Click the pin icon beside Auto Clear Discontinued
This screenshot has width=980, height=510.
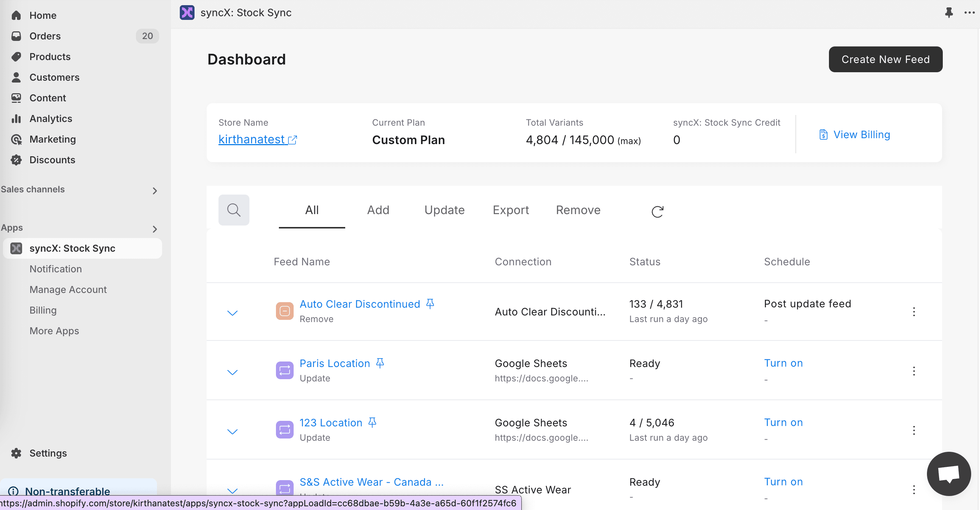click(430, 303)
